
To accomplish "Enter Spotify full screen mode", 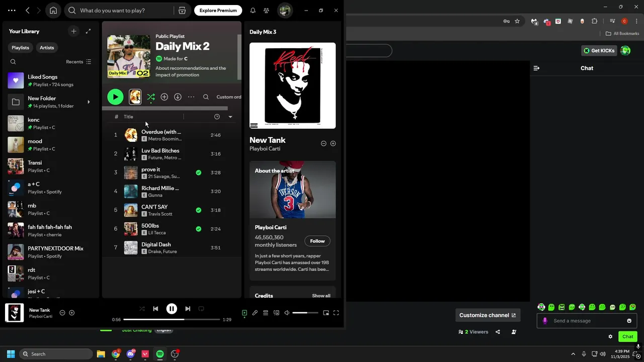I will pos(336,313).
